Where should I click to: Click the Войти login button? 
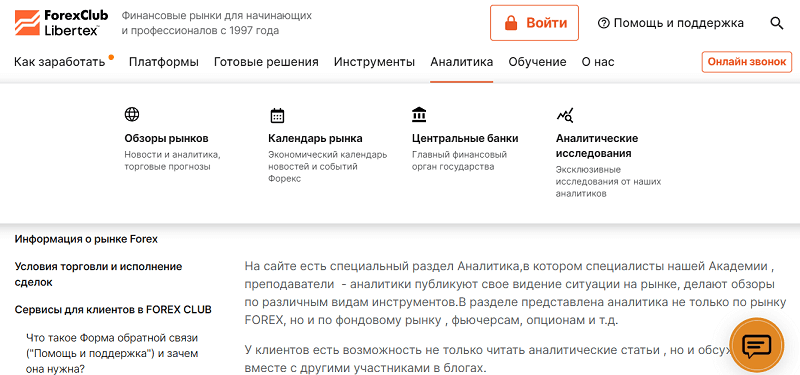(534, 23)
